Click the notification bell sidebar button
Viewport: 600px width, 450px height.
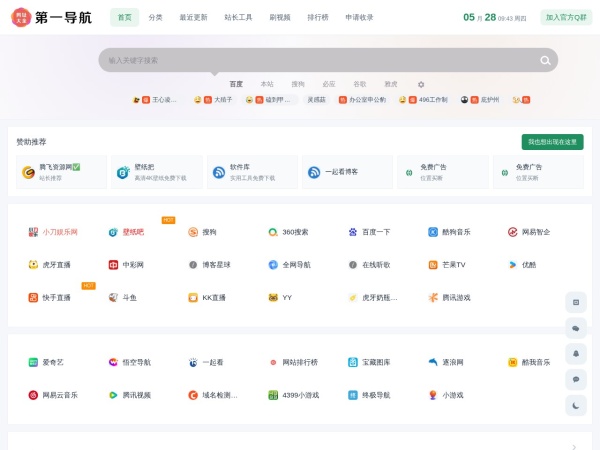[x=576, y=354]
